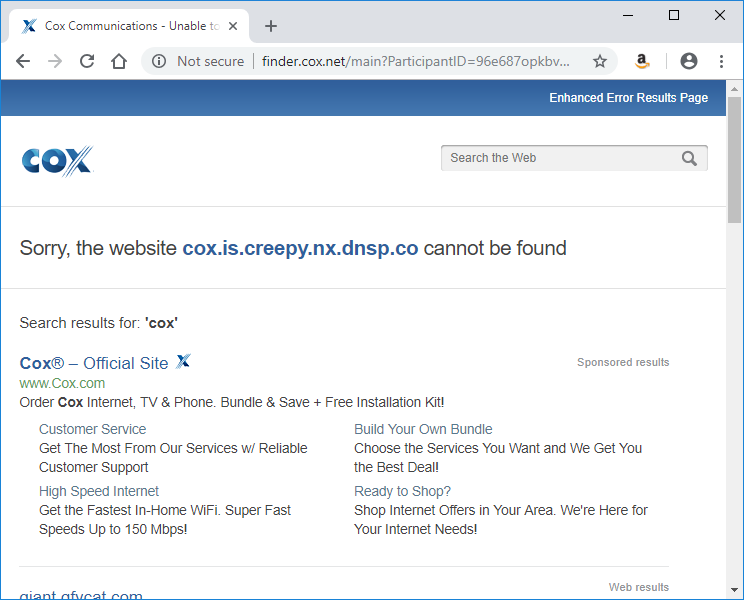Viewport: 744px width, 600px height.
Task: Click the browser forward arrow
Action: 55,61
